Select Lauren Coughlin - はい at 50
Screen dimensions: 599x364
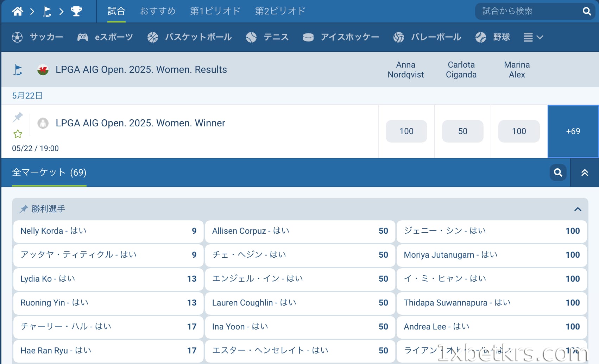tap(300, 303)
